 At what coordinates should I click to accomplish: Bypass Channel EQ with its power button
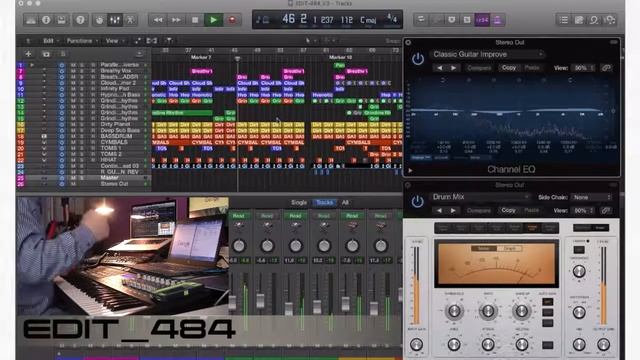point(418,59)
